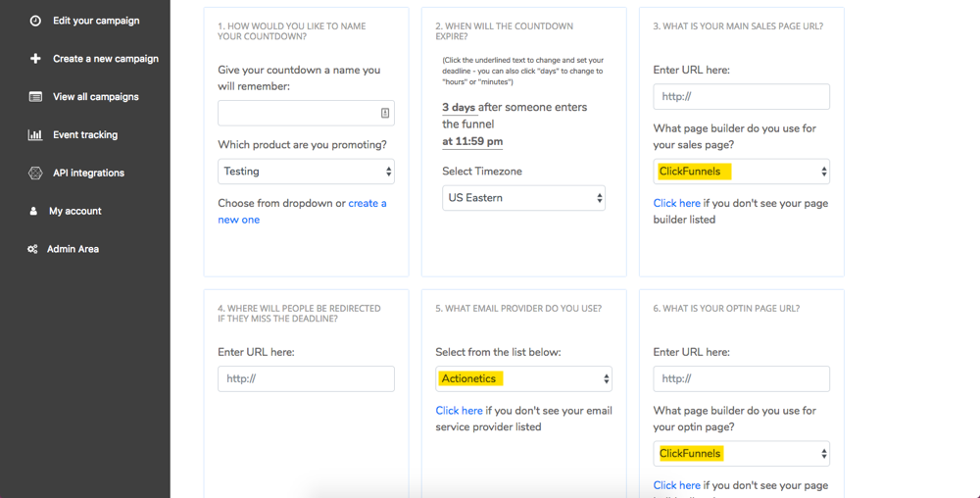Click the plus icon for Create a new campaign
The image size is (980, 498).
(x=35, y=59)
